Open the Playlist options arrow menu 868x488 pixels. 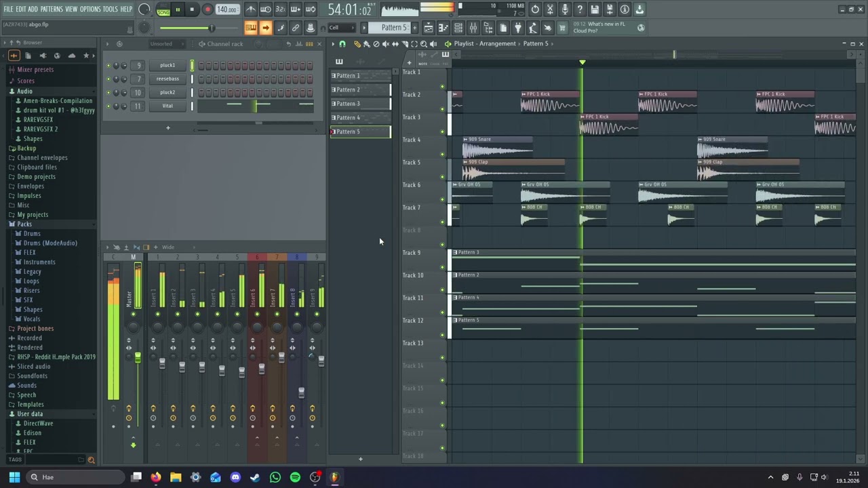click(333, 43)
